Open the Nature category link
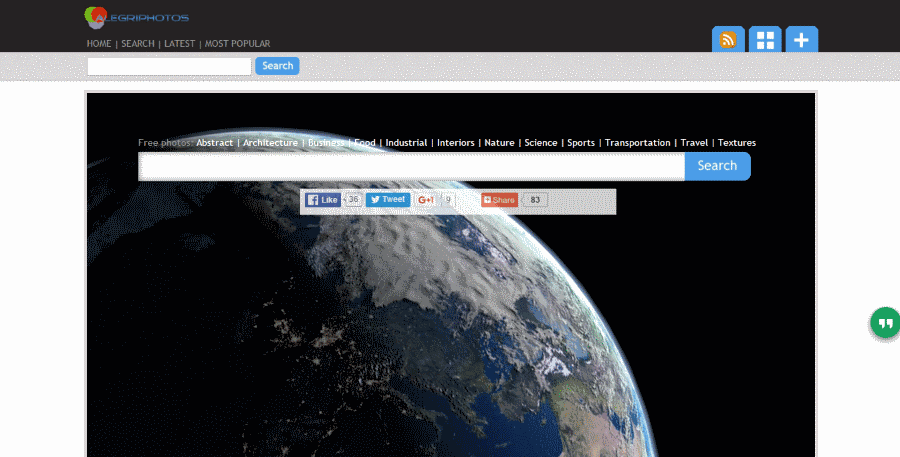The image size is (900, 457). pyautogui.click(x=499, y=143)
